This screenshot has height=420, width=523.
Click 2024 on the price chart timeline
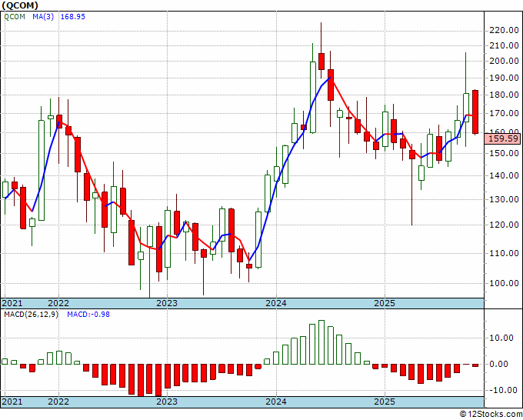click(276, 303)
